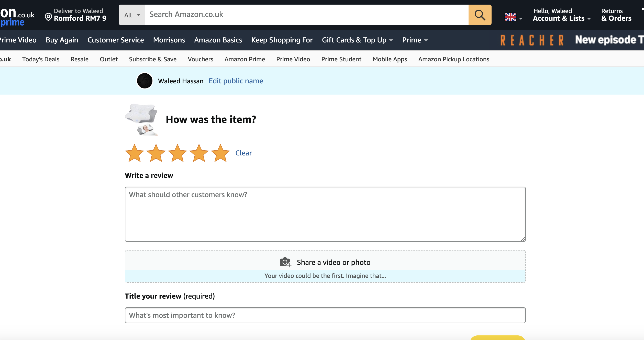Select the first rating star
This screenshot has height=340, width=644.
point(135,153)
